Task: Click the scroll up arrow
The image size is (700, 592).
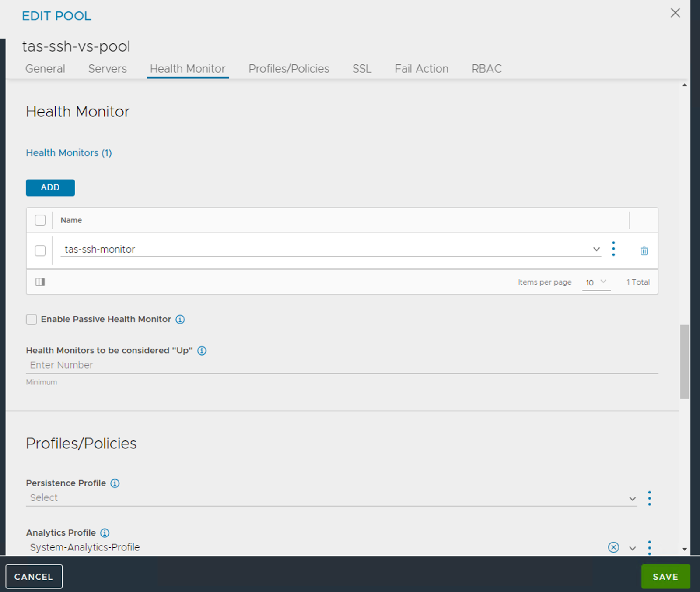Action: (x=684, y=85)
